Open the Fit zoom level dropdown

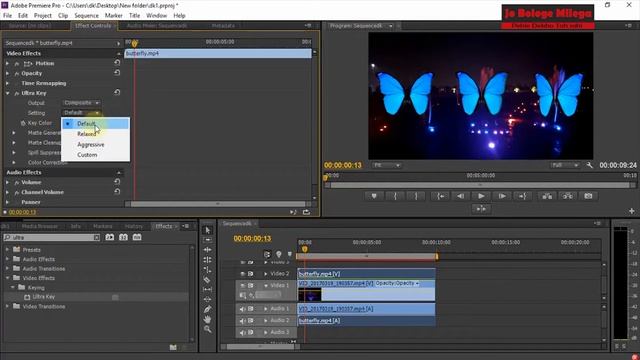[386, 165]
